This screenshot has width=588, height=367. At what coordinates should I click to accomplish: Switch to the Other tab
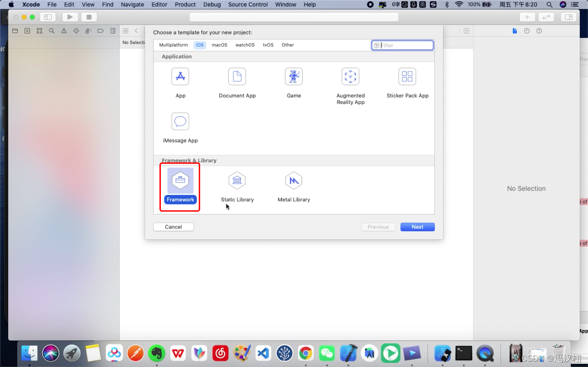(288, 45)
